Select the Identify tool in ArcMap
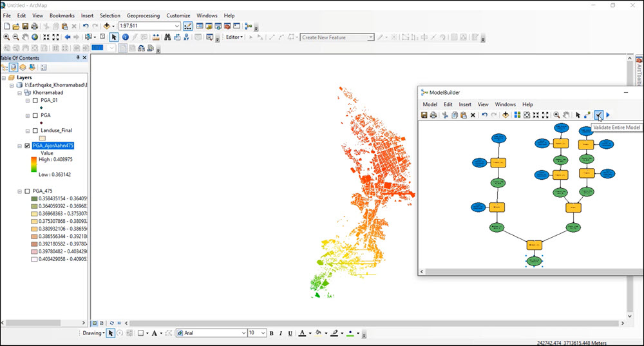Image resolution: width=644 pixels, height=346 pixels. coord(125,37)
